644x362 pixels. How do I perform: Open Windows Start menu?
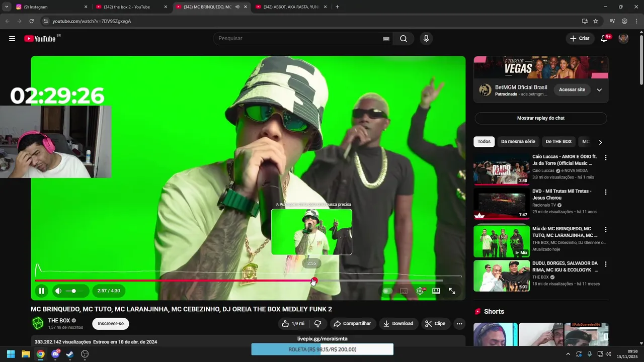[11, 354]
